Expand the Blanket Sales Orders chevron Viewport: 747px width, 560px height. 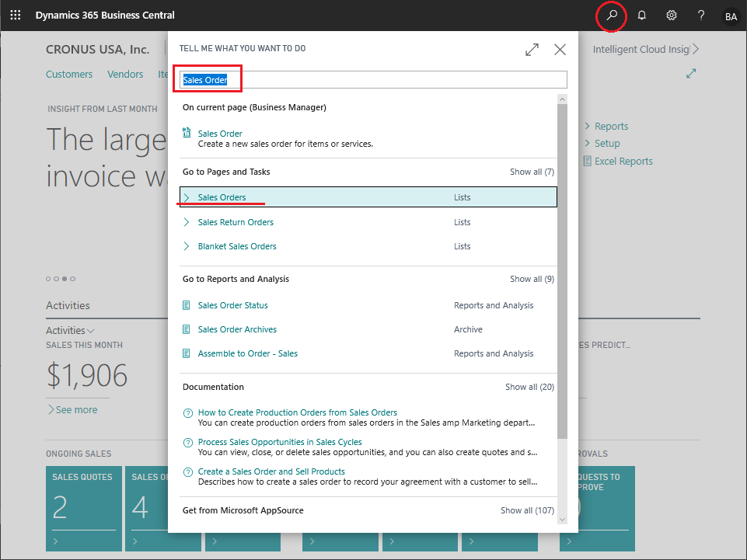tap(187, 246)
